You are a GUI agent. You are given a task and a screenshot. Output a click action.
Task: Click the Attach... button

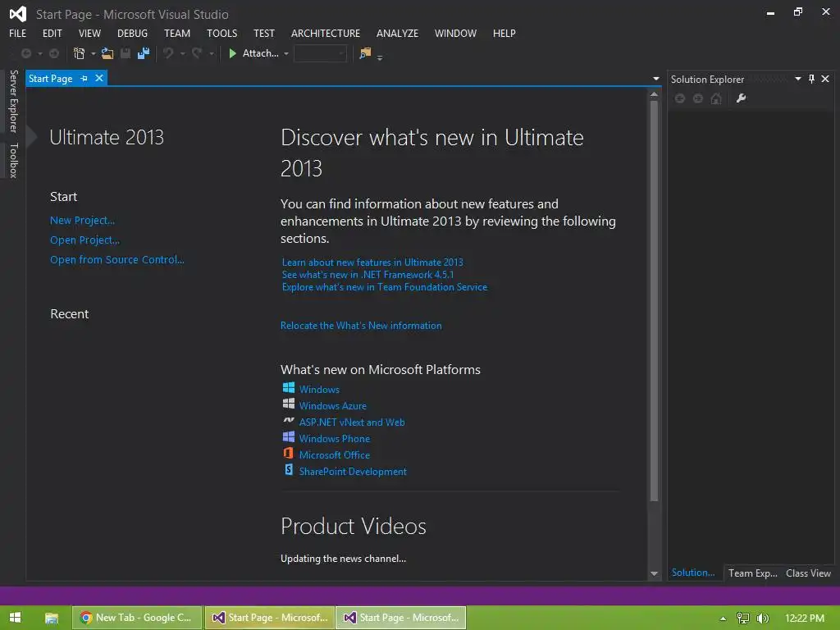(260, 53)
